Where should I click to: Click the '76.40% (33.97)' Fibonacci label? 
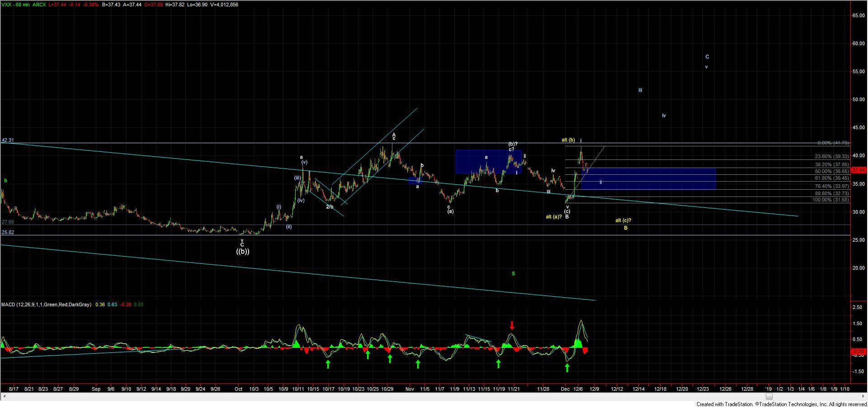(x=832, y=186)
